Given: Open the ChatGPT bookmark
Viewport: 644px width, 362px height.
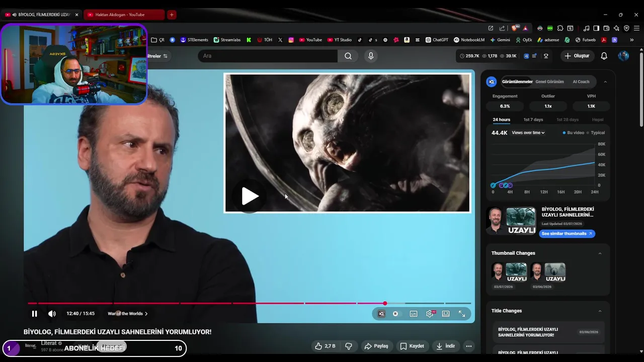Looking at the screenshot, I should [437, 40].
